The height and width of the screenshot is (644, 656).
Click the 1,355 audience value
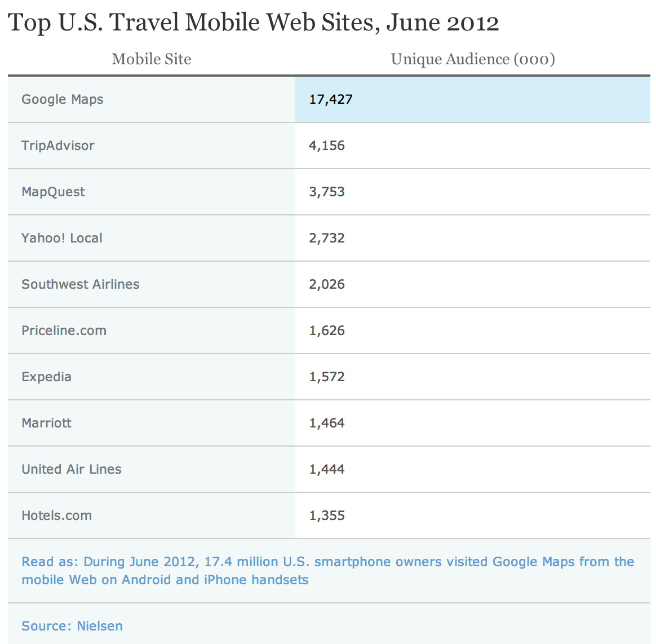pos(327,516)
